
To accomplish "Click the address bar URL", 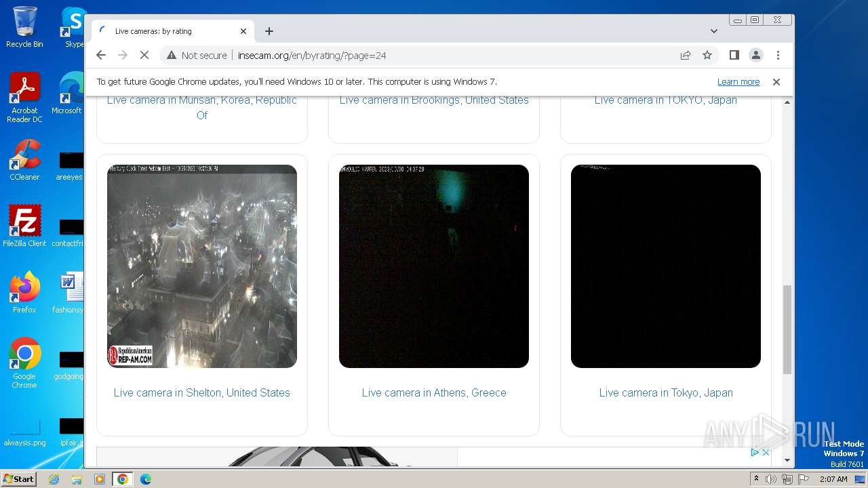I will pos(312,55).
